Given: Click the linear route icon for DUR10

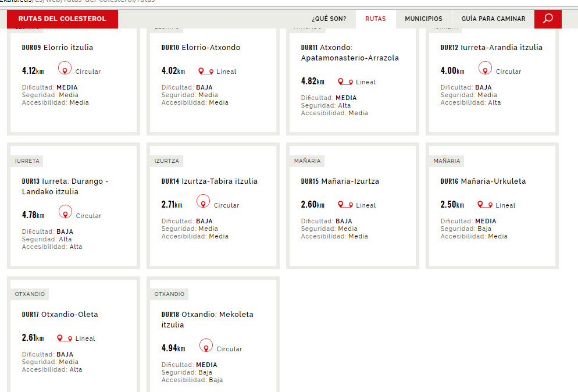Looking at the screenshot, I should click(x=206, y=72).
